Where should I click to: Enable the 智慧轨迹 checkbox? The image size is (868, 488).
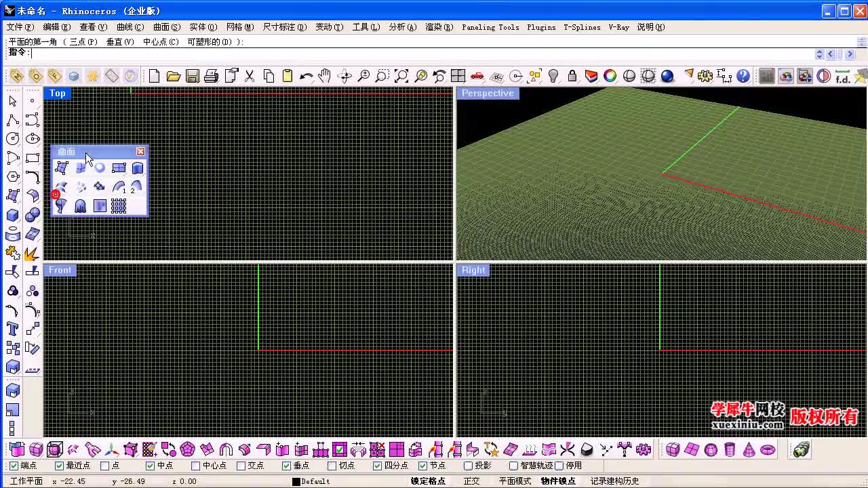pos(513,466)
